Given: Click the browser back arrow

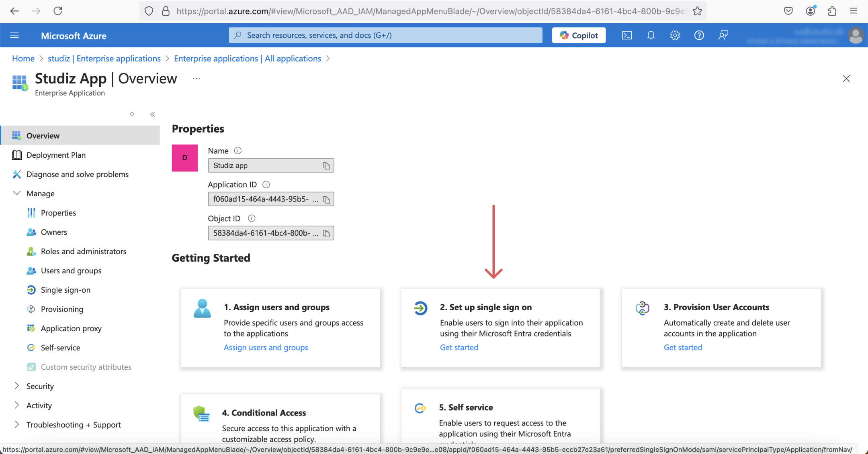Looking at the screenshot, I should [x=14, y=11].
